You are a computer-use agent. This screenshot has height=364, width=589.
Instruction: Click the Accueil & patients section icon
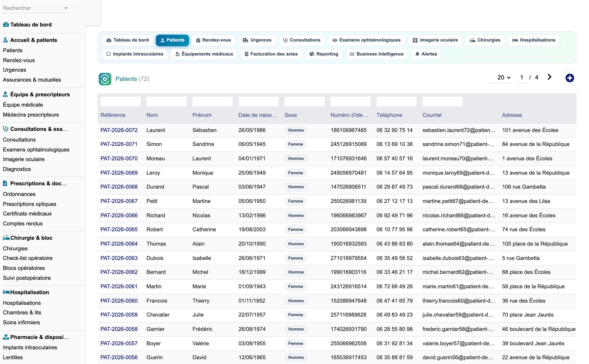coord(5,40)
